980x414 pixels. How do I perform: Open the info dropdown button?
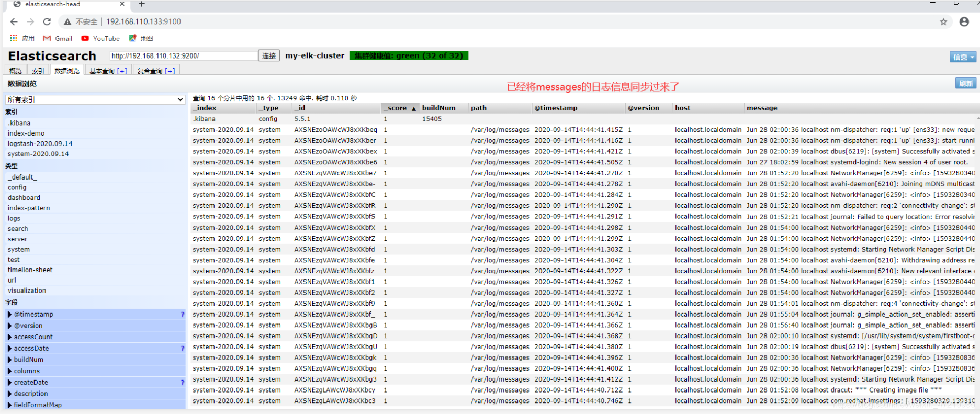coord(963,57)
